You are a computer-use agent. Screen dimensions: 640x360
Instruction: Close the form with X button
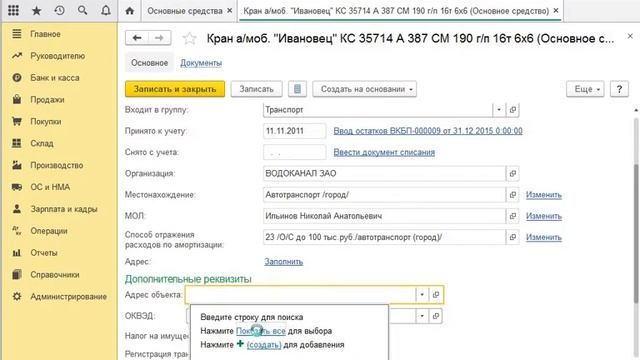coord(630,37)
